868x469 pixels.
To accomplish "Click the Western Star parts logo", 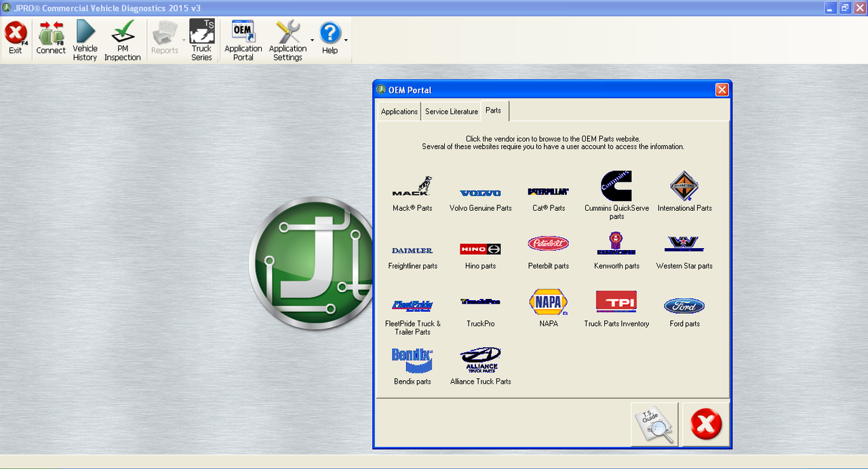I will point(684,244).
